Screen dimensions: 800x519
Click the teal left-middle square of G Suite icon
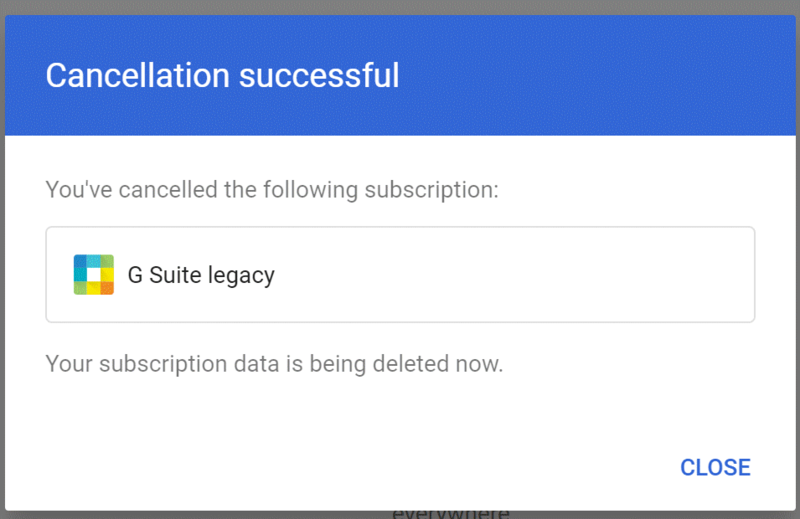(x=79, y=274)
